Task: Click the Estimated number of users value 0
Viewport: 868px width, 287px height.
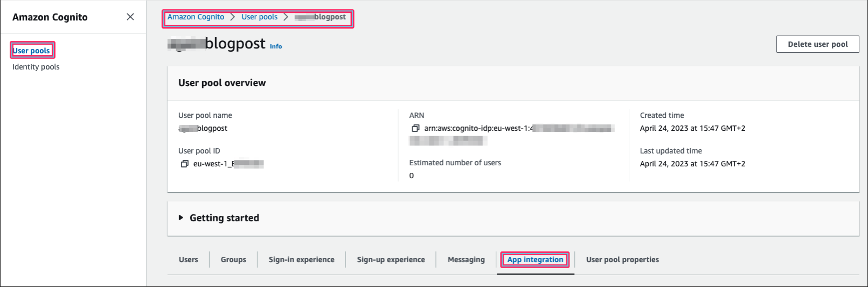Action: coord(412,176)
